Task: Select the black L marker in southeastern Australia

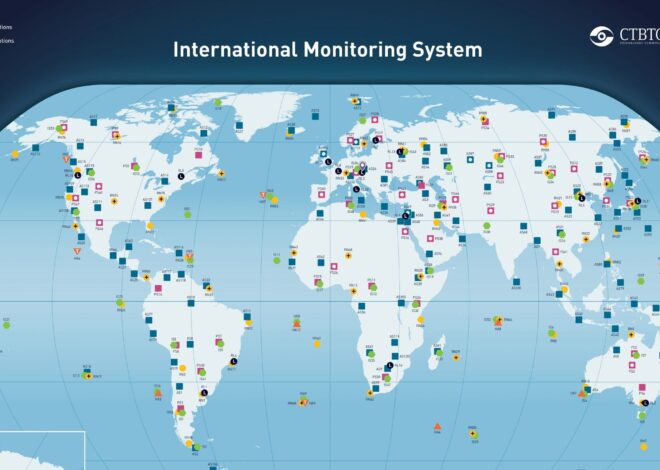Action: tap(645, 403)
